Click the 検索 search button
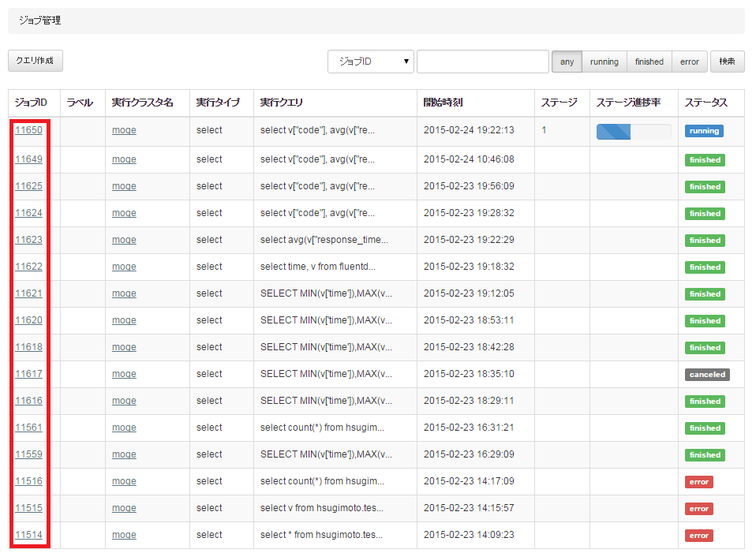 pos(727,62)
